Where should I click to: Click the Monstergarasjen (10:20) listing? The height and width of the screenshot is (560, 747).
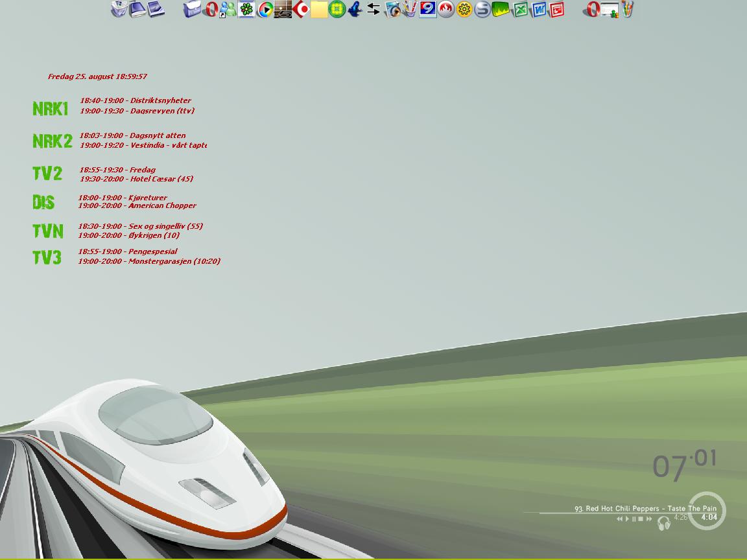[149, 261]
